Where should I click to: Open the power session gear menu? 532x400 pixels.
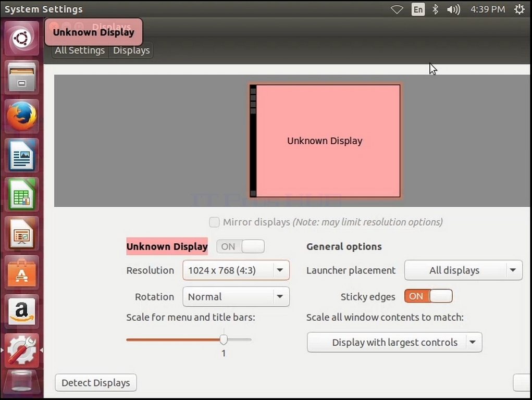(x=519, y=9)
